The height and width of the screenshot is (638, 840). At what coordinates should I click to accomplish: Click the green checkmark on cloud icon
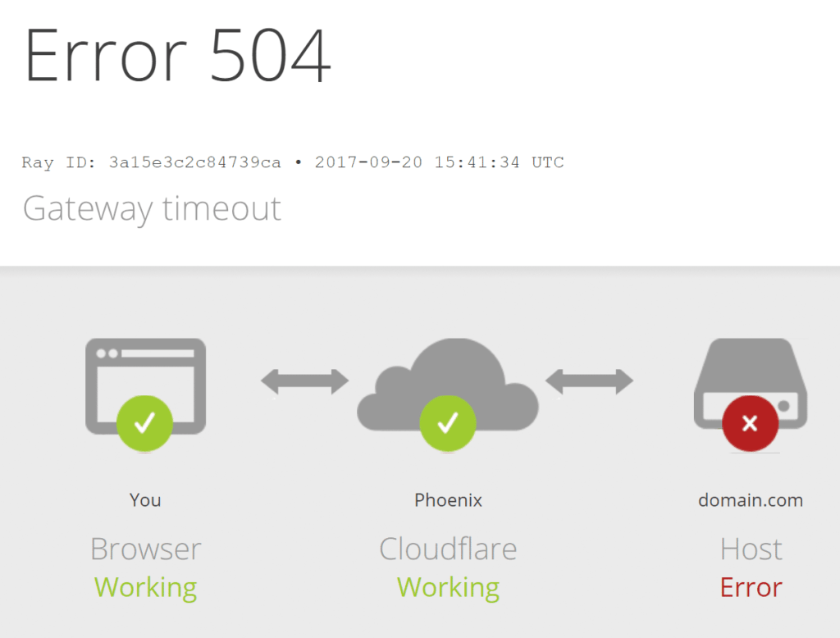point(448,423)
